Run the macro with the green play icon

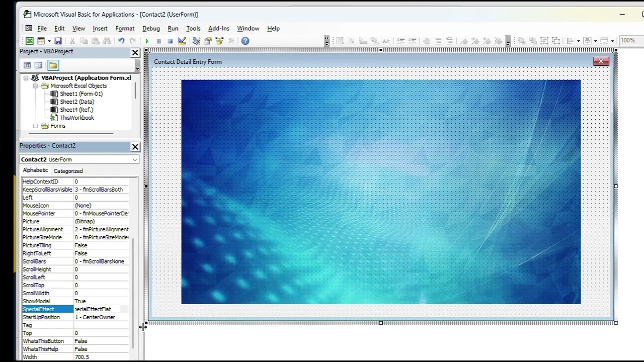pyautogui.click(x=147, y=41)
